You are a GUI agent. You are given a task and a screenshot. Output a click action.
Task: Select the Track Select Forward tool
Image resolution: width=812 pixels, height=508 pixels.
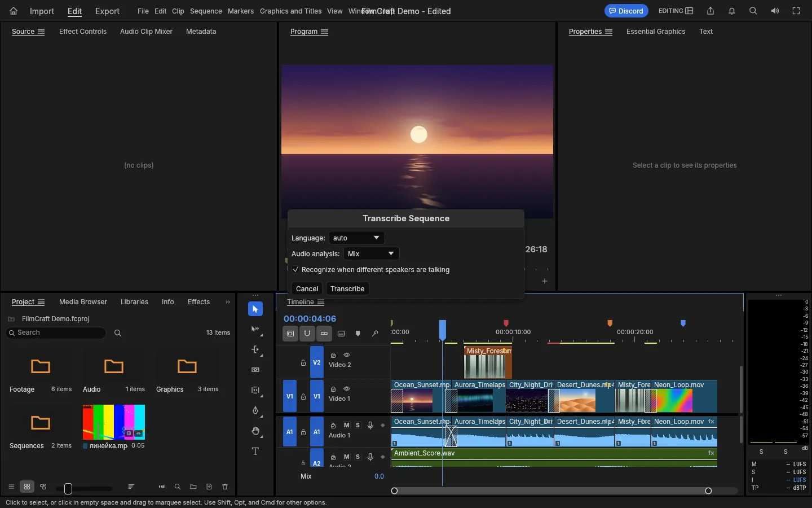[255, 329]
